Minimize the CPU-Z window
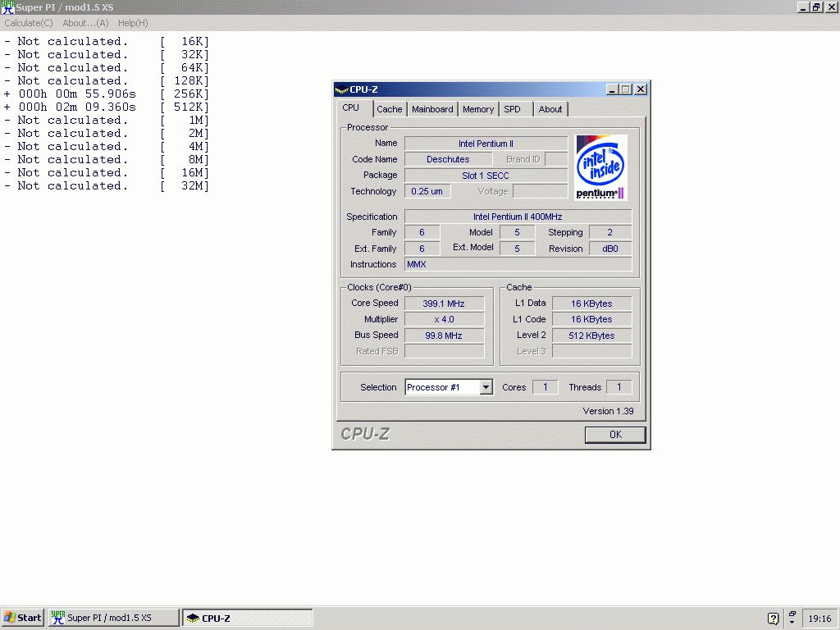840x630 pixels. [x=612, y=89]
